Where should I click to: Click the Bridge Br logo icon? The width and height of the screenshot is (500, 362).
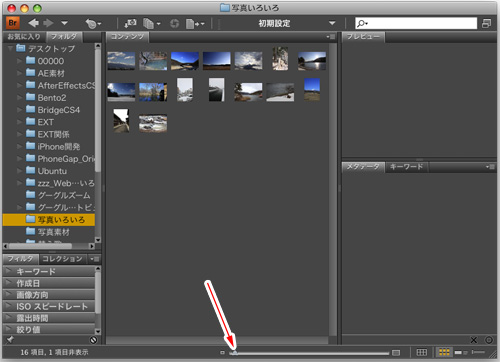click(x=13, y=23)
